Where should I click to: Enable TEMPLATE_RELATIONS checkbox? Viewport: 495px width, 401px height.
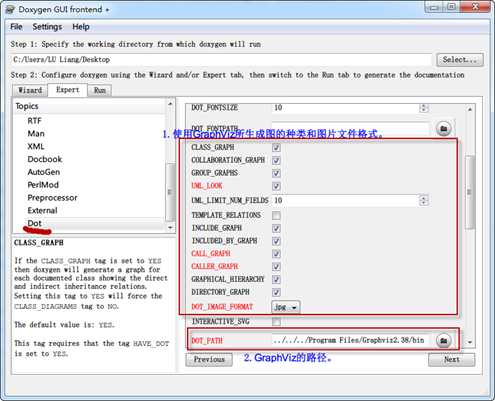tap(276, 215)
